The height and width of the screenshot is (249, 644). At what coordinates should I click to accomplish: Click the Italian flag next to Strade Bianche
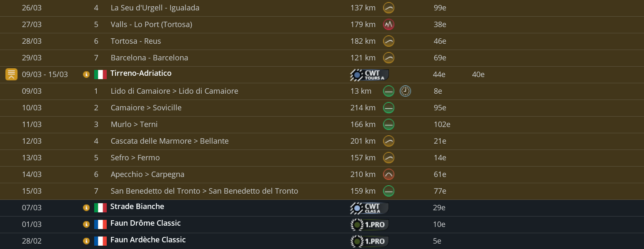pyautogui.click(x=100, y=208)
